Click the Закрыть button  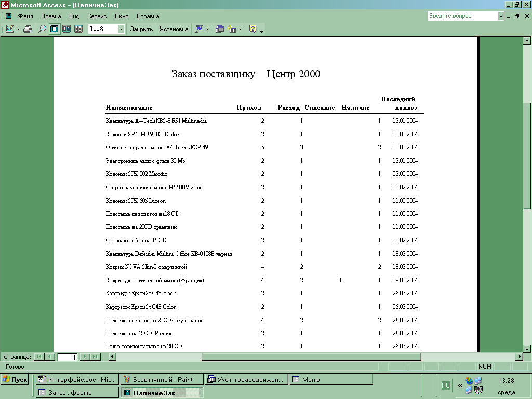(141, 29)
